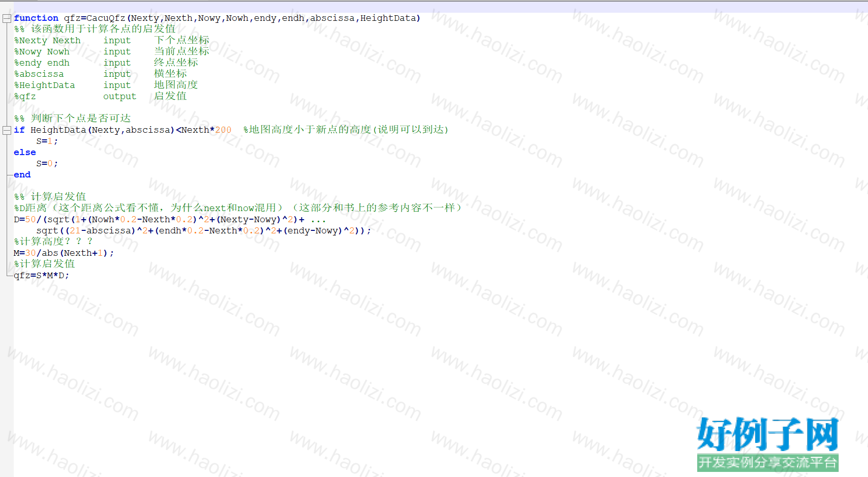The image size is (868, 477).
Task: Click the '下个点坐标' description text
Action: (x=182, y=40)
